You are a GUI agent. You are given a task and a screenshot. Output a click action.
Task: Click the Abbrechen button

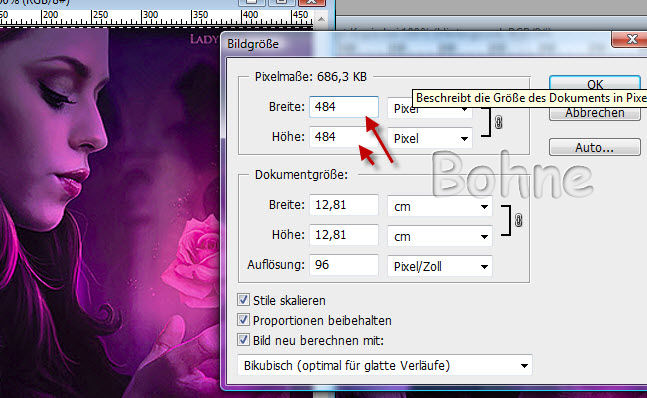(x=595, y=113)
